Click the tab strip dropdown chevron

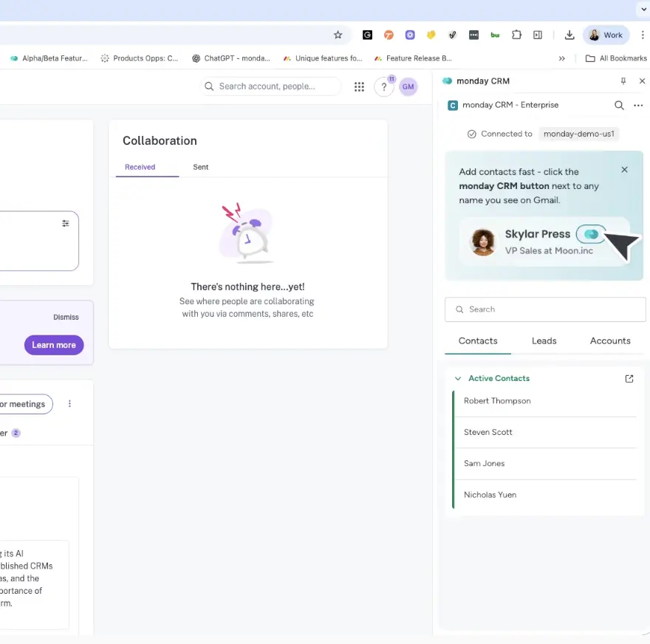643,10
